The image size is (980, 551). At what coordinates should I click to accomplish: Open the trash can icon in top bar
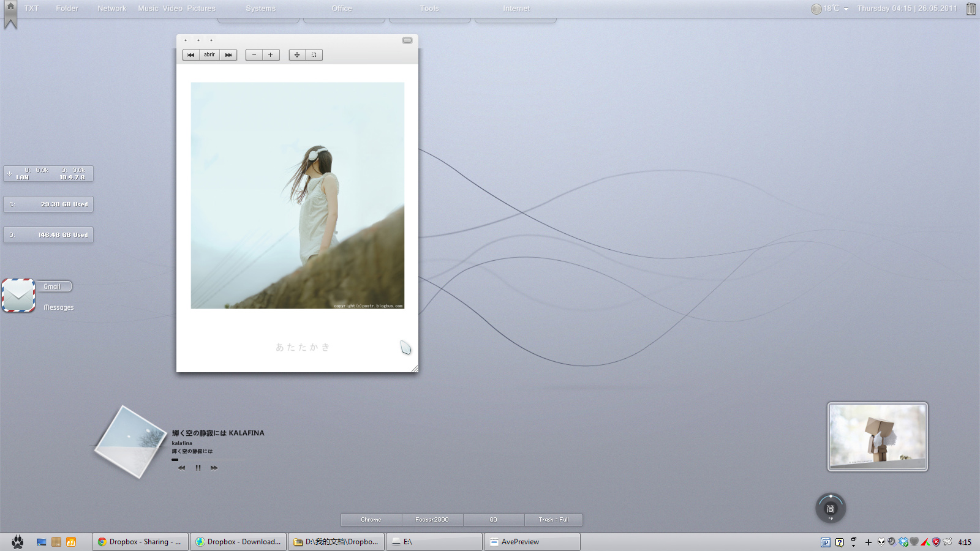click(x=971, y=9)
